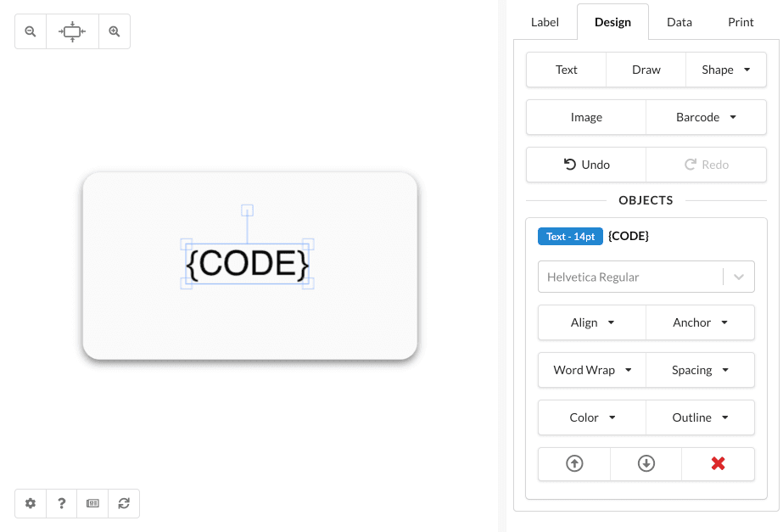Open the Align dropdown

tap(591, 322)
